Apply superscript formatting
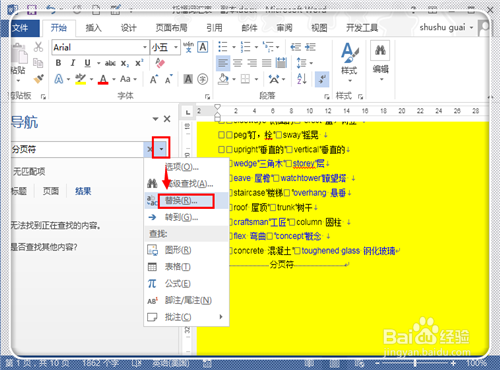500x370 pixels. coord(139,63)
